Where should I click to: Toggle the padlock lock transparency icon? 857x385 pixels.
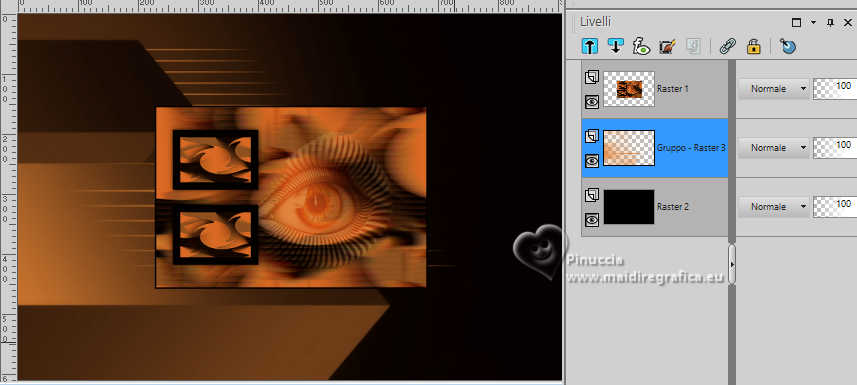click(x=754, y=46)
